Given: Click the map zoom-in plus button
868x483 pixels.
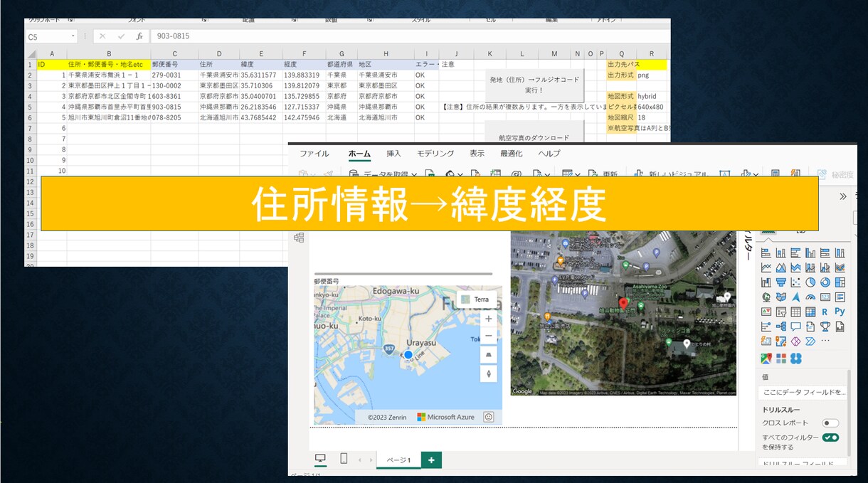Looking at the screenshot, I should (489, 319).
